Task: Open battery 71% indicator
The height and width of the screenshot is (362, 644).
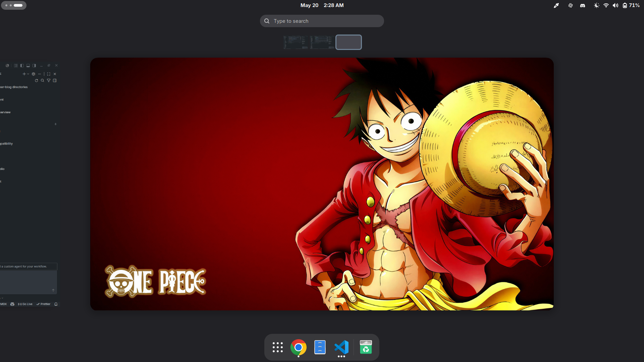Action: tap(631, 5)
